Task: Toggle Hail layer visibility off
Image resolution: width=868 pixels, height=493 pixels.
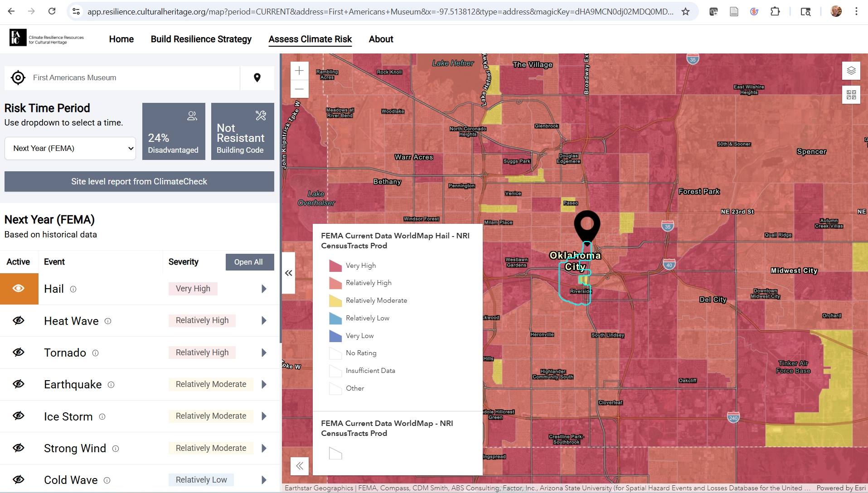Action: (19, 289)
